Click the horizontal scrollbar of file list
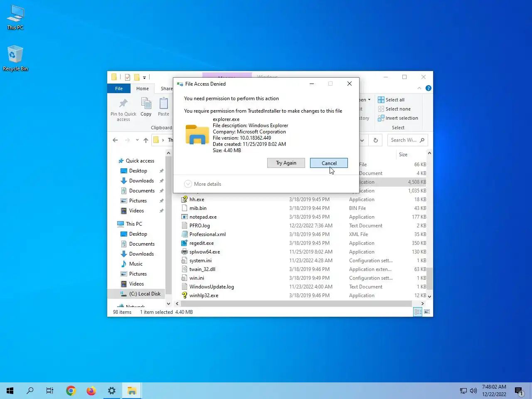 click(x=297, y=303)
